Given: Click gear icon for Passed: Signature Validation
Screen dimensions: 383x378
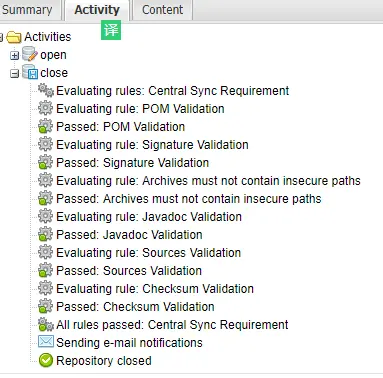Looking at the screenshot, I should [x=46, y=163].
